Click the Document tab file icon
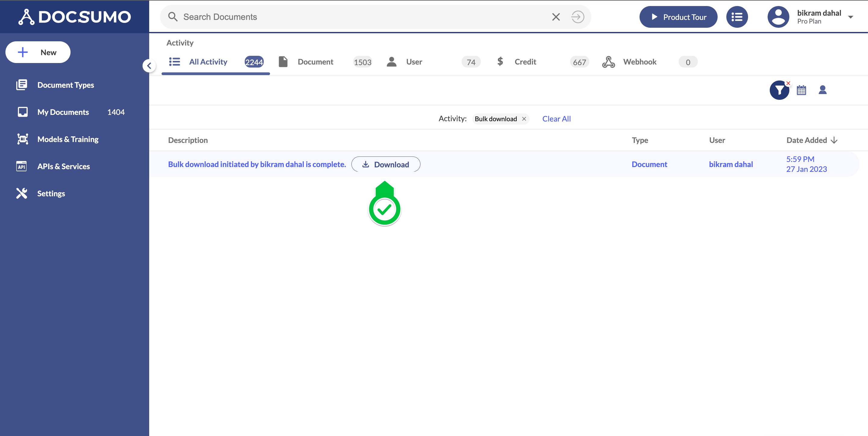 283,62
